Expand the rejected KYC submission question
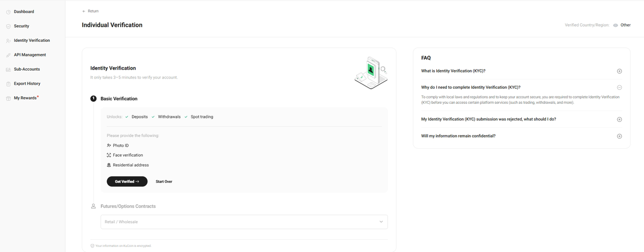Image resolution: width=644 pixels, height=252 pixels. (619, 119)
